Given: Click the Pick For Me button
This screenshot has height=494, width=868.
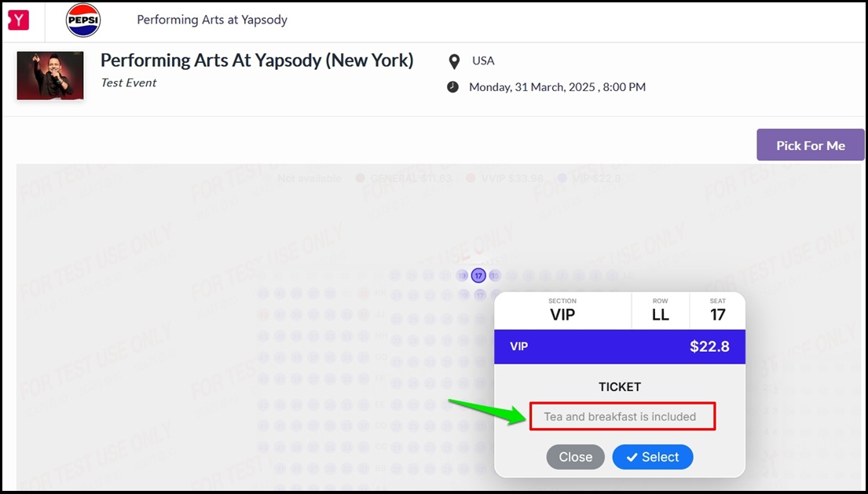Looking at the screenshot, I should click(x=811, y=145).
